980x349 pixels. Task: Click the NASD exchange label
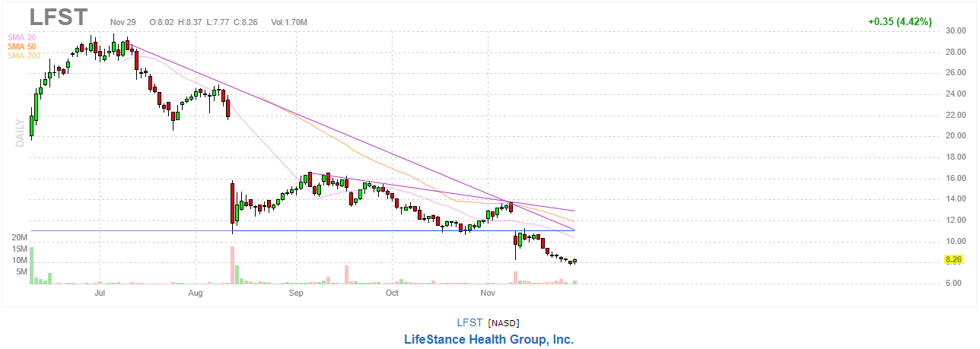pyautogui.click(x=504, y=323)
